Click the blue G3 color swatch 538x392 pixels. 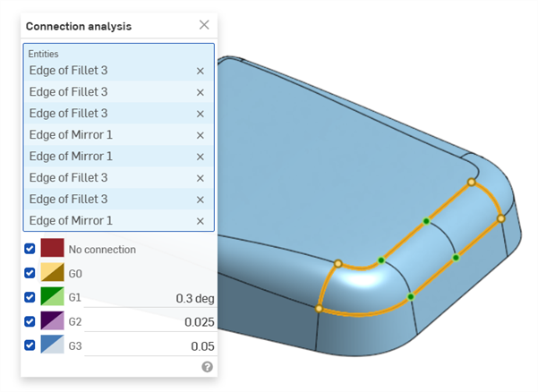click(52, 345)
